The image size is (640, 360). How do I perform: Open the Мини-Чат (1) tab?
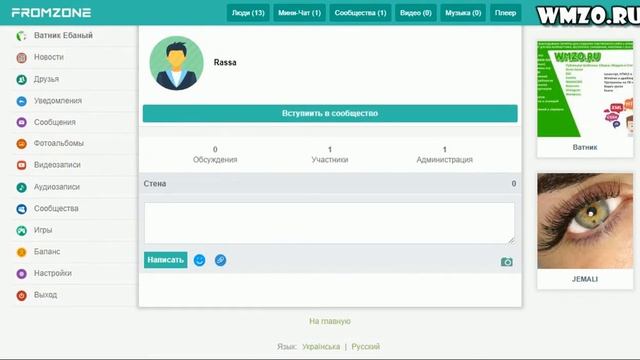(299, 13)
